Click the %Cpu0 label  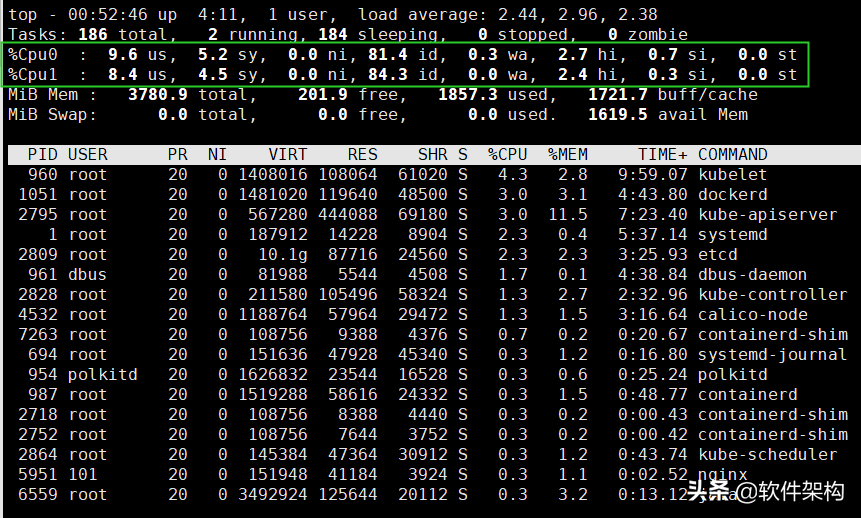[x=32, y=54]
